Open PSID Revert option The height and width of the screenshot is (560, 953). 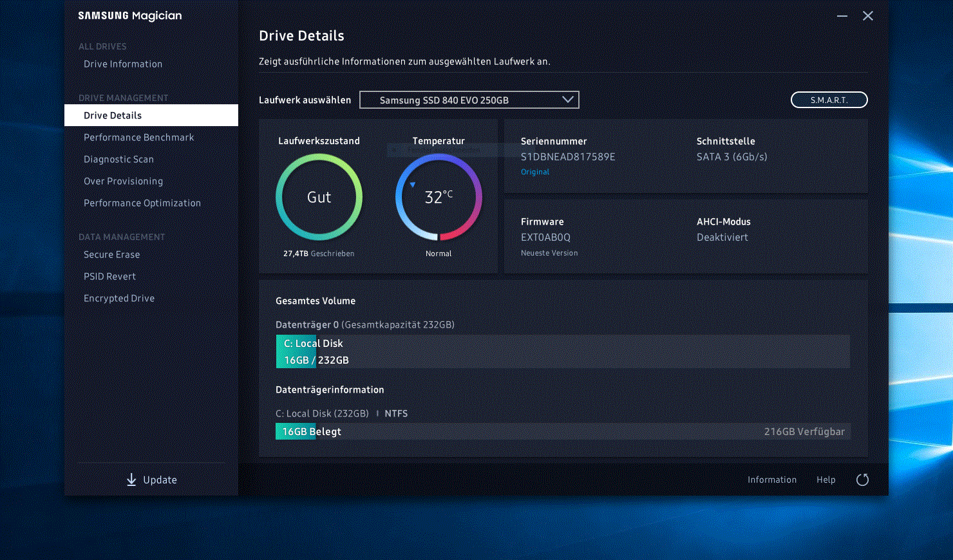(x=109, y=276)
